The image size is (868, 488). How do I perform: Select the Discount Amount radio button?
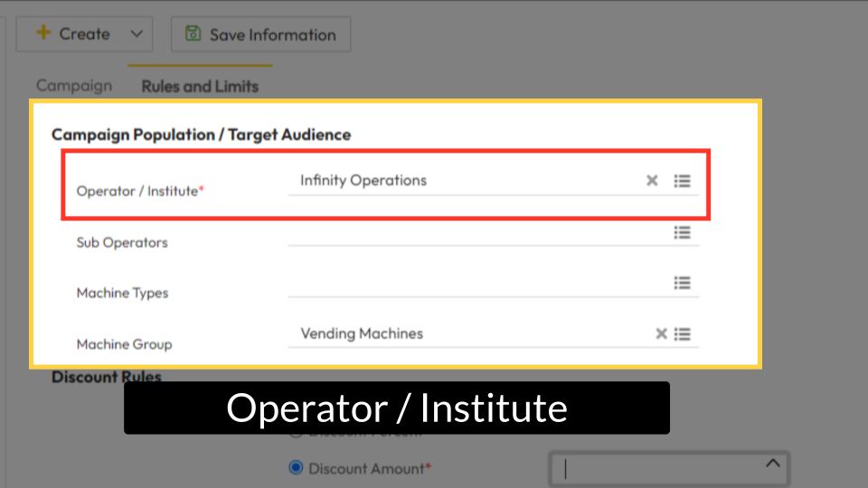(x=295, y=468)
